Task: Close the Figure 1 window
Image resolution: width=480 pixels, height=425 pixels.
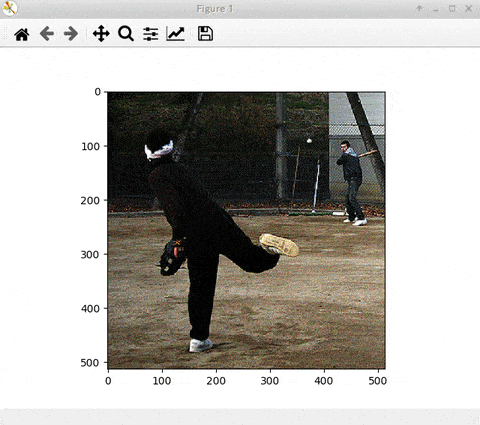Action: point(468,9)
